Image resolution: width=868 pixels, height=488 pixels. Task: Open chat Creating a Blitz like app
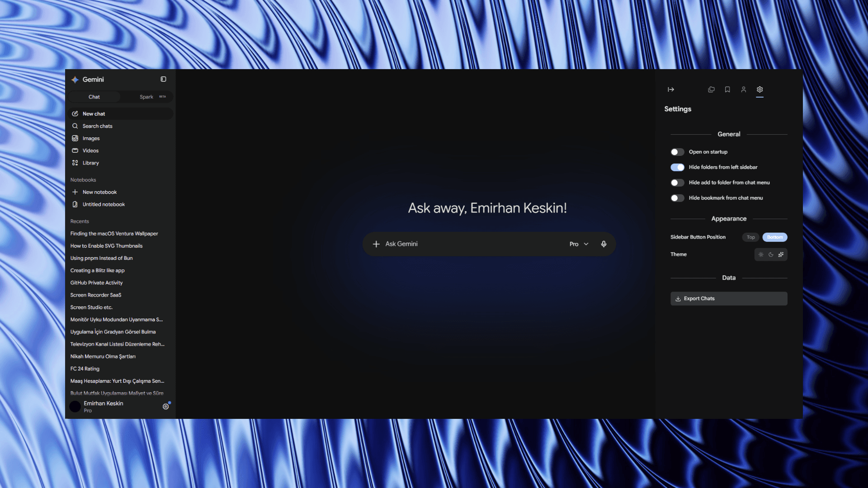(x=97, y=270)
